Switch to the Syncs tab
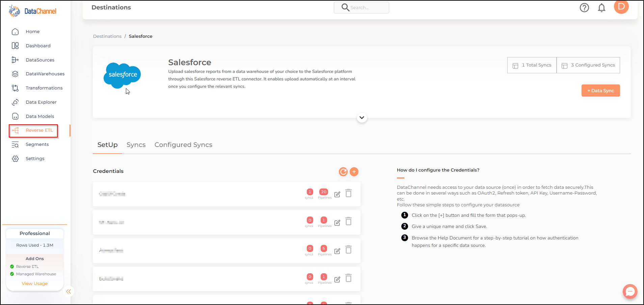The height and width of the screenshot is (305, 644). click(136, 145)
